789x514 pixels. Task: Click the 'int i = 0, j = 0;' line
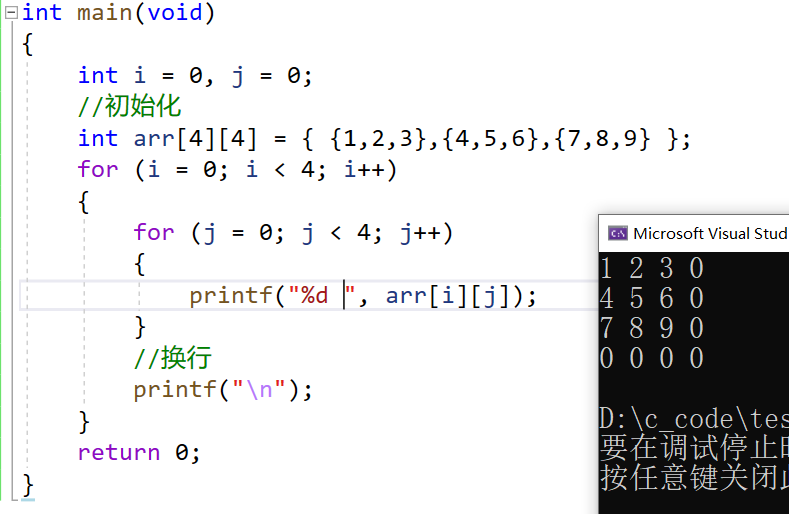[x=195, y=76]
